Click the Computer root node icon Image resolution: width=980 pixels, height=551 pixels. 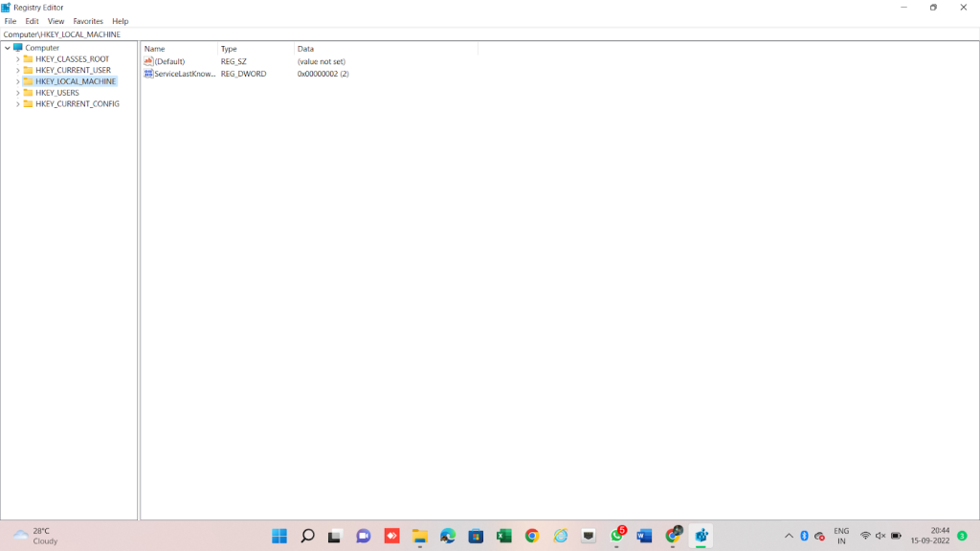(18, 48)
